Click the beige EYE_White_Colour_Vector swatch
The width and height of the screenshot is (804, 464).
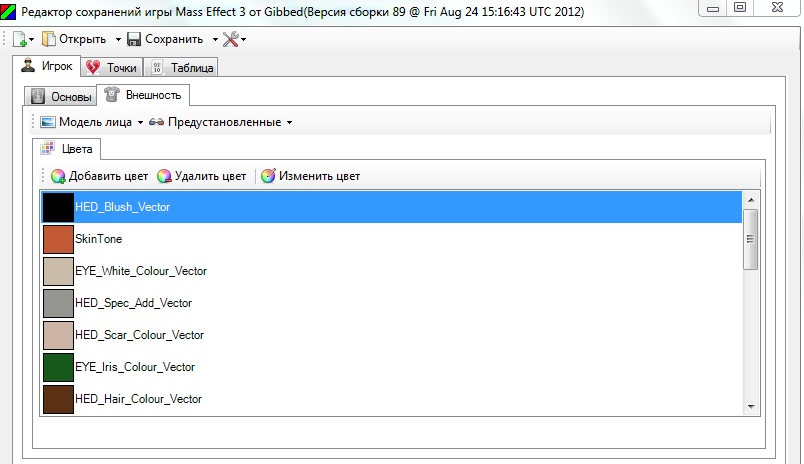coord(58,271)
